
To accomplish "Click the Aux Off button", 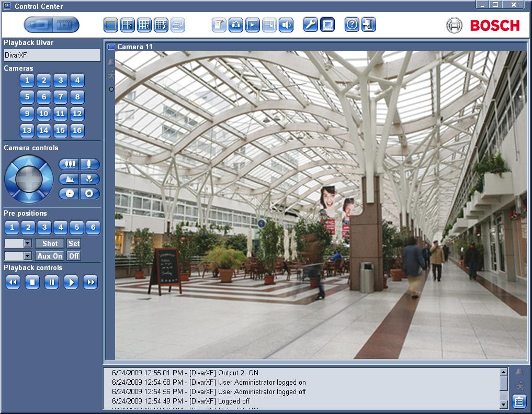I will click(x=74, y=256).
